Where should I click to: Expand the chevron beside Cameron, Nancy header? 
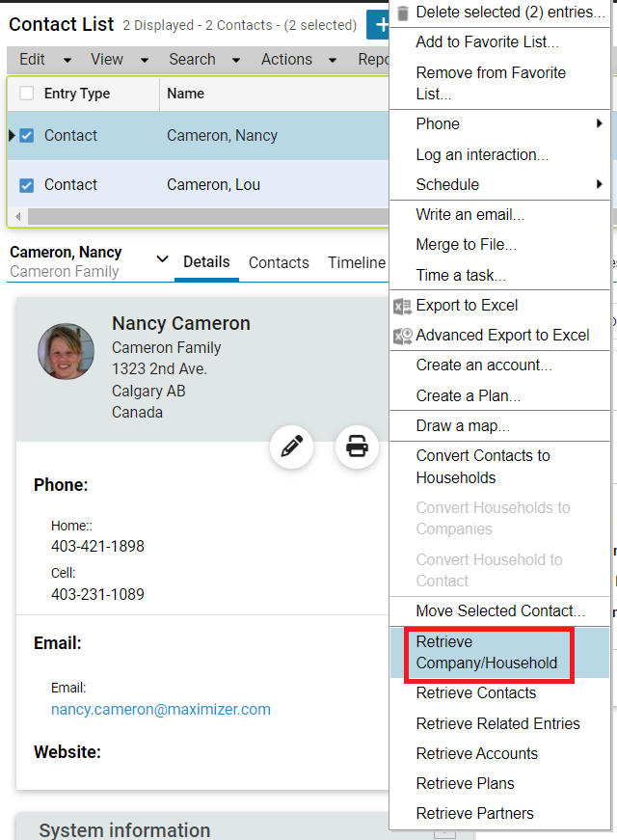pyautogui.click(x=162, y=259)
